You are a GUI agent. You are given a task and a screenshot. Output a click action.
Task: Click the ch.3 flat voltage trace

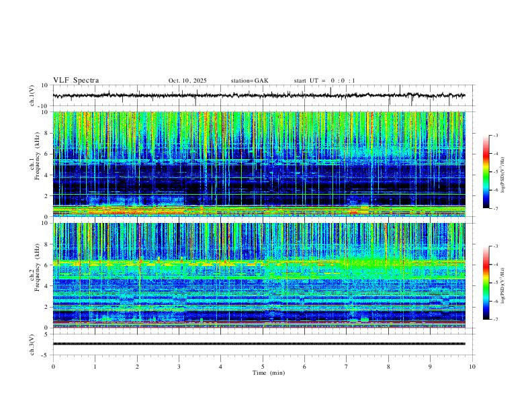pyautogui.click(x=259, y=344)
